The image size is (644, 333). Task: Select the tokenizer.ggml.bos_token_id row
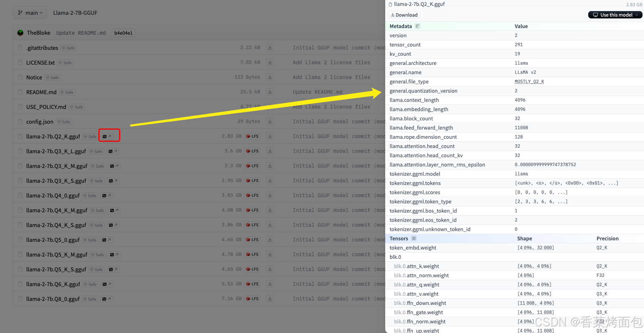point(515,211)
